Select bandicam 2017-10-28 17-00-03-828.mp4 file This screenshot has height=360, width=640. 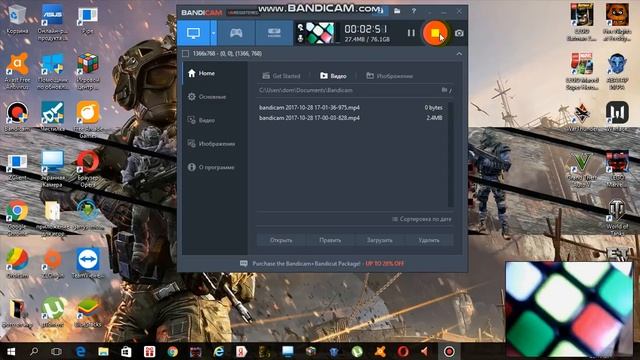[351, 118]
